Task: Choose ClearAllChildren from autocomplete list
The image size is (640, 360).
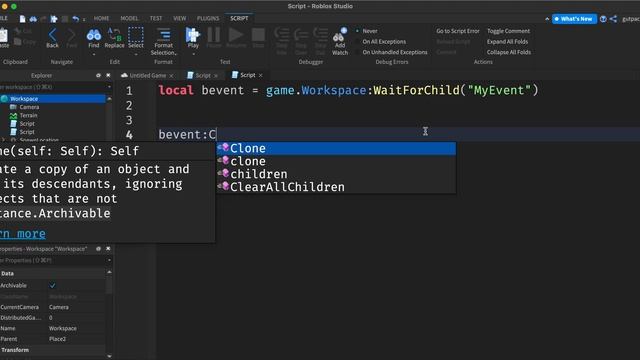Action: (336, 187)
